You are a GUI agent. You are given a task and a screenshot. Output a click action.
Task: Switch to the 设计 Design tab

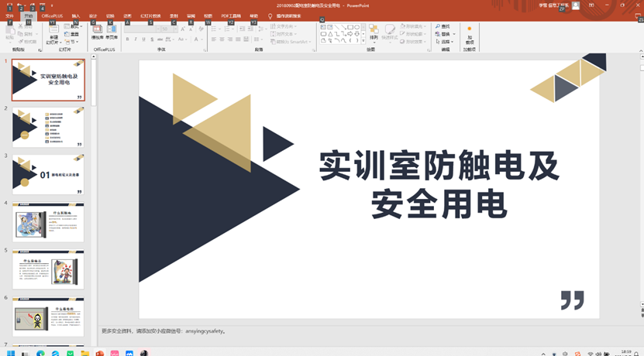[x=92, y=15]
